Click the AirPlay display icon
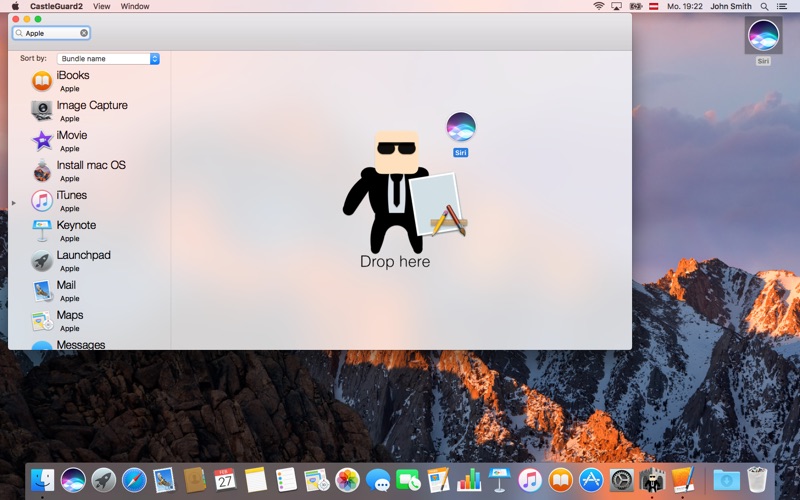 coord(616,6)
